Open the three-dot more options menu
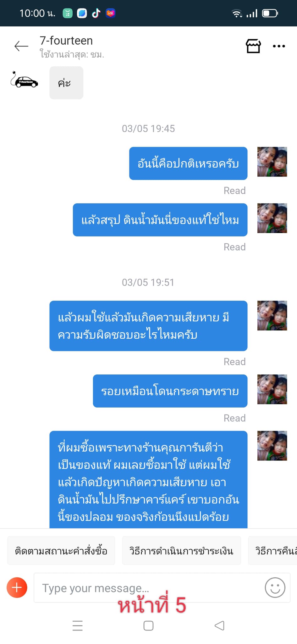This screenshot has width=297, height=644. click(279, 46)
